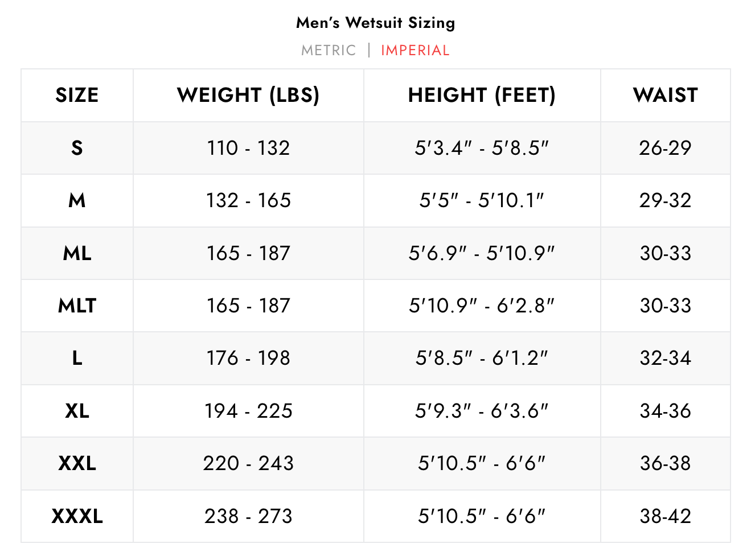Viewport: 755px width, 560px height.
Task: Select the XXL size row label
Action: pyautogui.click(x=77, y=463)
